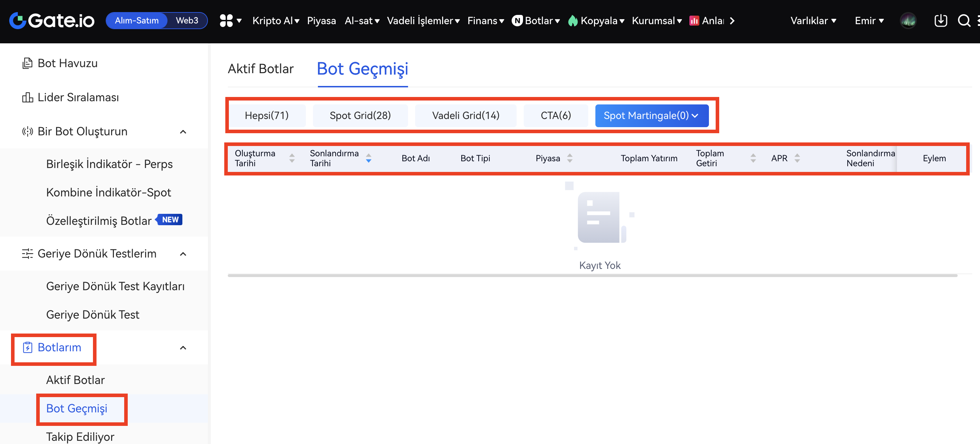The image size is (980, 444).
Task: Click the Gate.io logo
Action: 52,21
